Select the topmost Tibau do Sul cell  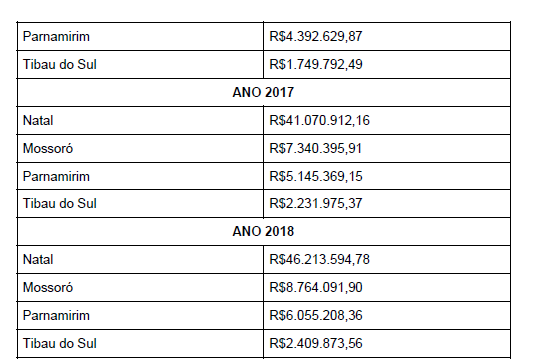pyautogui.click(x=140, y=65)
